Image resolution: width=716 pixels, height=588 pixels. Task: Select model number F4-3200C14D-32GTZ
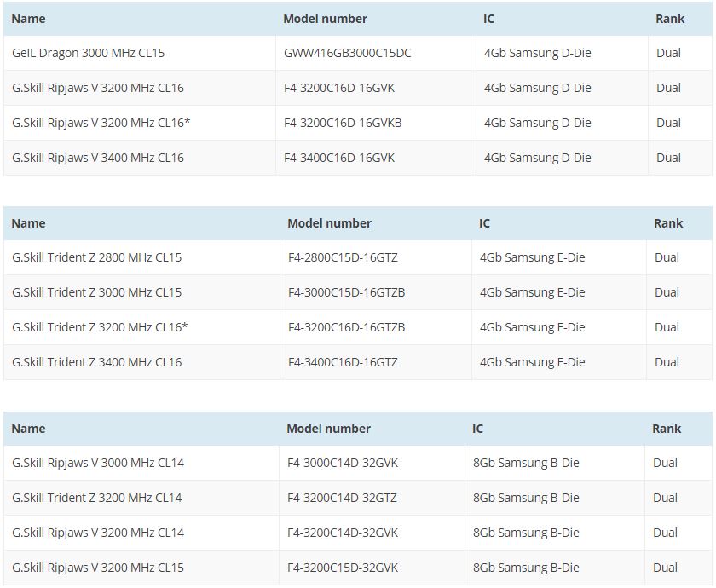[x=341, y=498]
